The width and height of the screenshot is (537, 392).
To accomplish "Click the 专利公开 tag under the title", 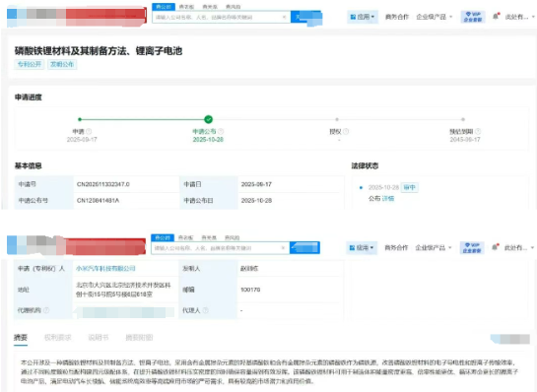I will pyautogui.click(x=30, y=64).
